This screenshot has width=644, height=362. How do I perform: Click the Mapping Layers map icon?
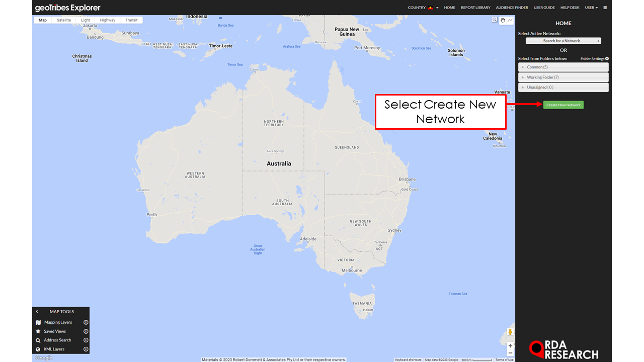(38, 322)
